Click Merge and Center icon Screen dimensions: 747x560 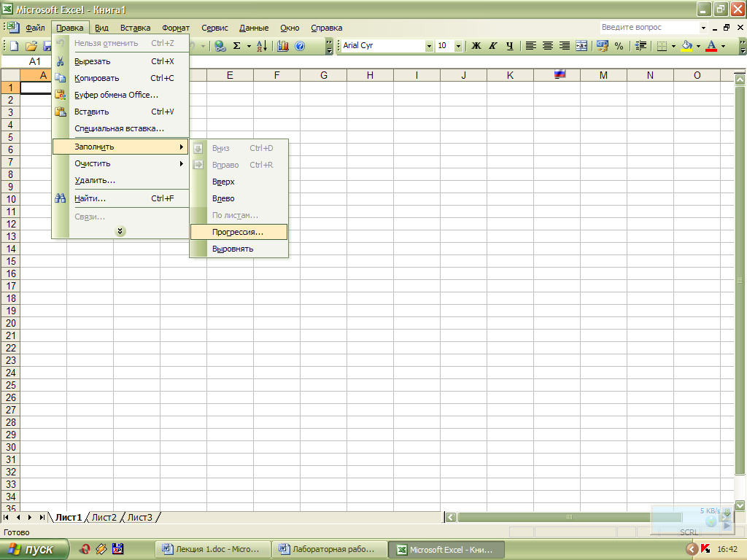(581, 46)
